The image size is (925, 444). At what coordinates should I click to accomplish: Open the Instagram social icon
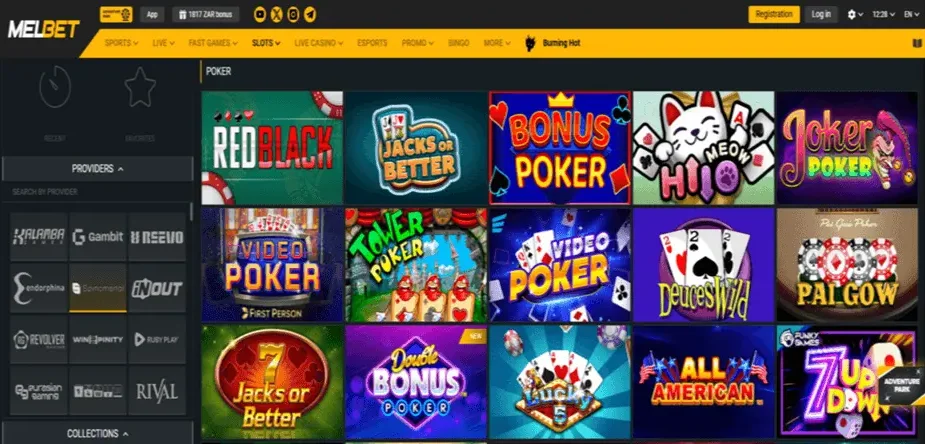click(293, 15)
